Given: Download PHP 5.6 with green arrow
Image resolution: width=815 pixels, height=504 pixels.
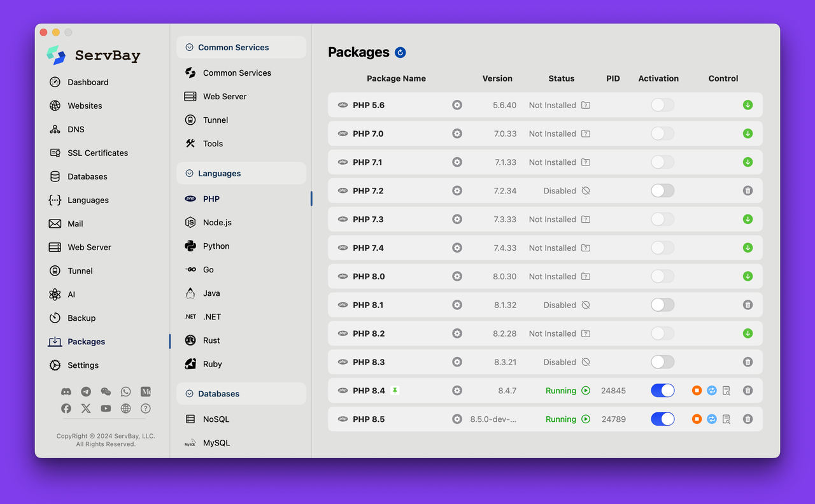Looking at the screenshot, I should tap(748, 105).
